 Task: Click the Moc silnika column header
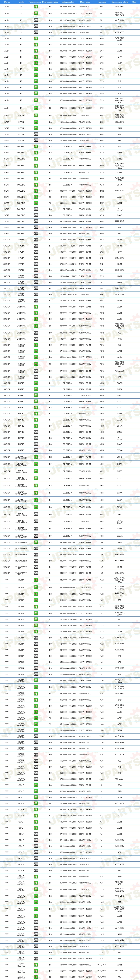[85, 2]
